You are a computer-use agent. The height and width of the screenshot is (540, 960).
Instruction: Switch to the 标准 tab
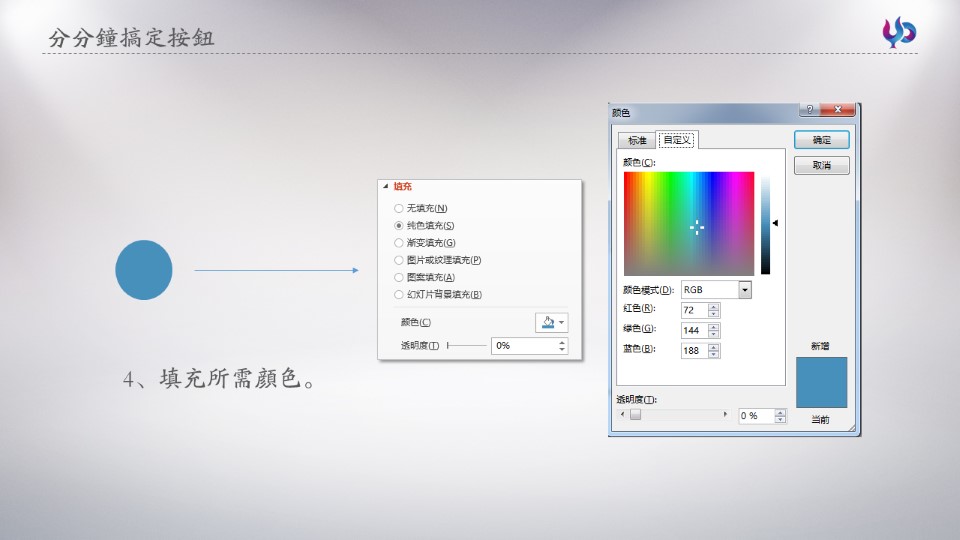pyautogui.click(x=637, y=140)
